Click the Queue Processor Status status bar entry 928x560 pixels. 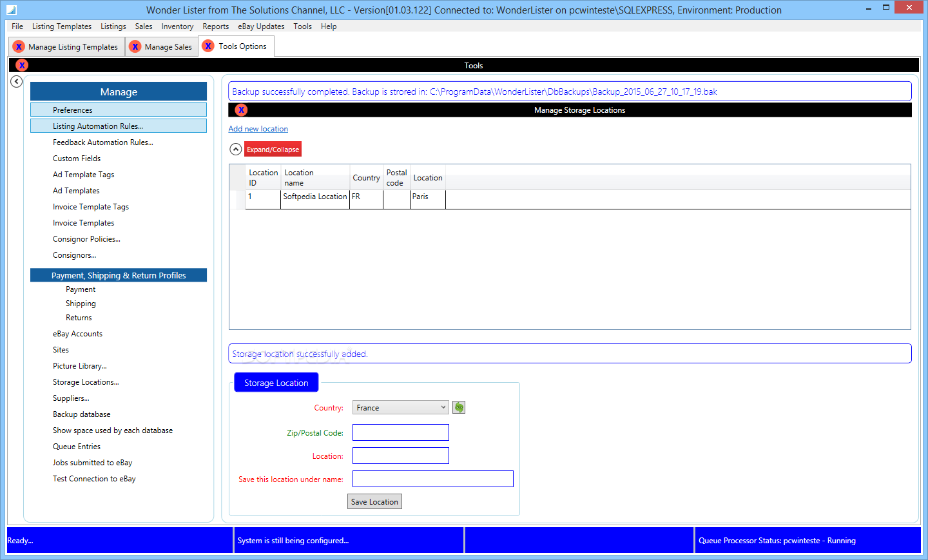pos(808,541)
